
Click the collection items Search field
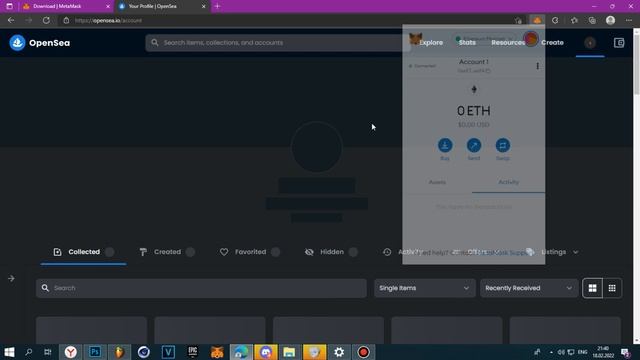tap(201, 288)
